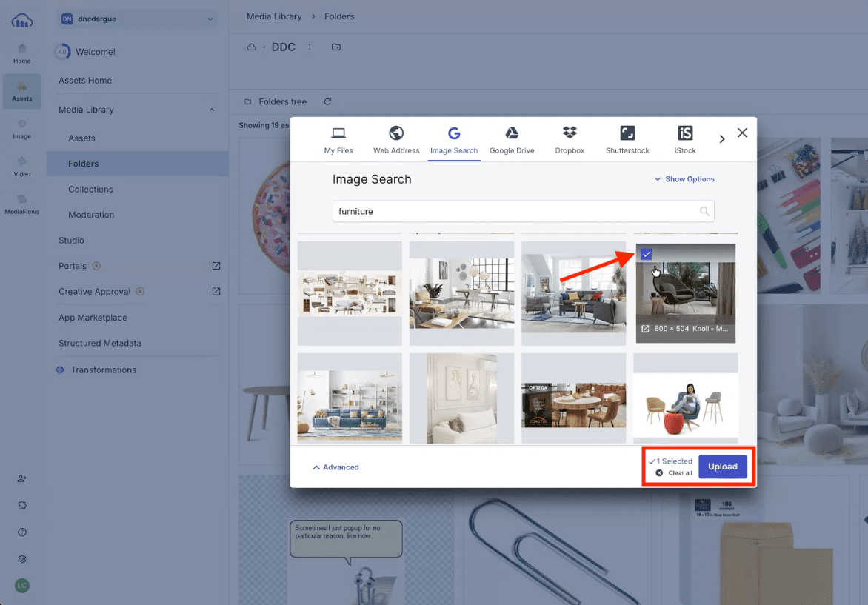Open Folders under Media Library
868x605 pixels.
coord(137,164)
